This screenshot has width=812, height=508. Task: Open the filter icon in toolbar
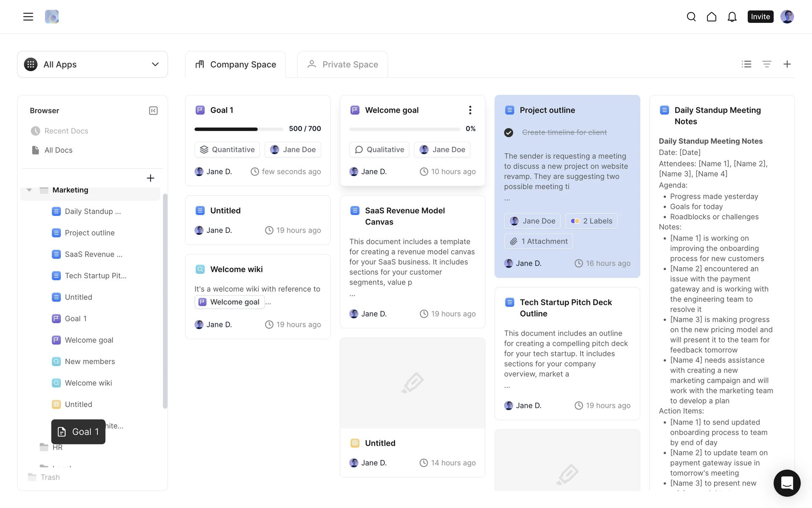pos(766,64)
